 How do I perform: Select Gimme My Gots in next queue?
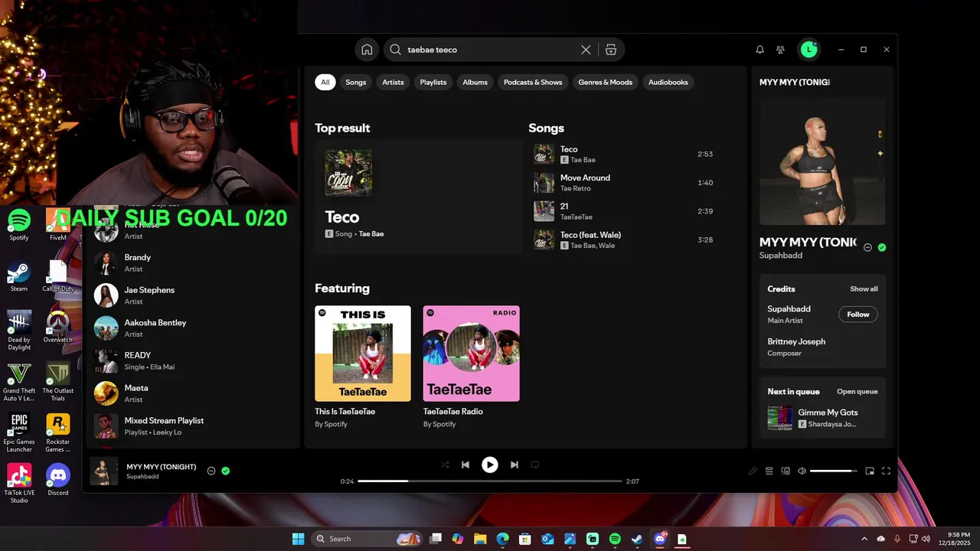(x=822, y=418)
